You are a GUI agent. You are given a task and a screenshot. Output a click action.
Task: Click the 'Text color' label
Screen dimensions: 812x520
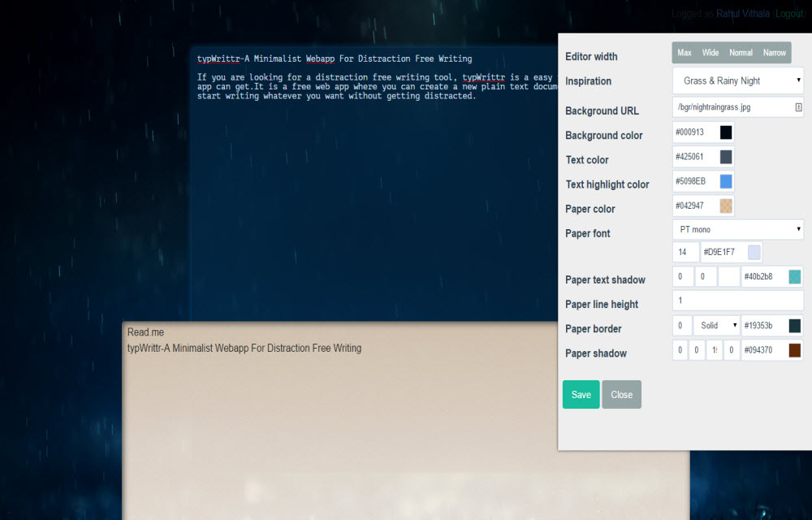tap(587, 160)
